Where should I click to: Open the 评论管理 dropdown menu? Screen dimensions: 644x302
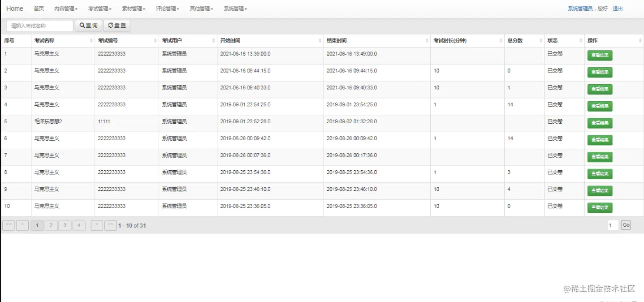(x=168, y=9)
